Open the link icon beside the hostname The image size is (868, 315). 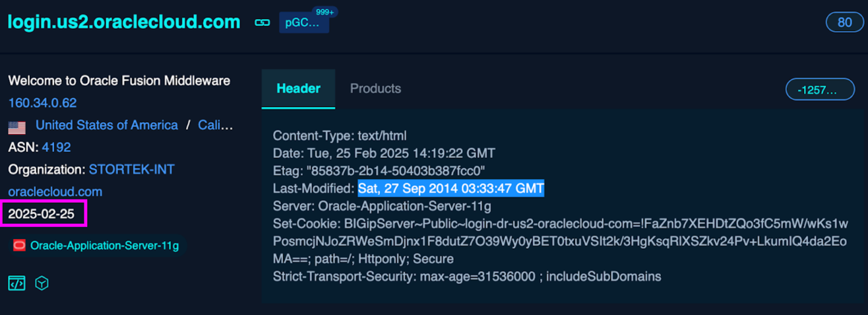pos(263,22)
